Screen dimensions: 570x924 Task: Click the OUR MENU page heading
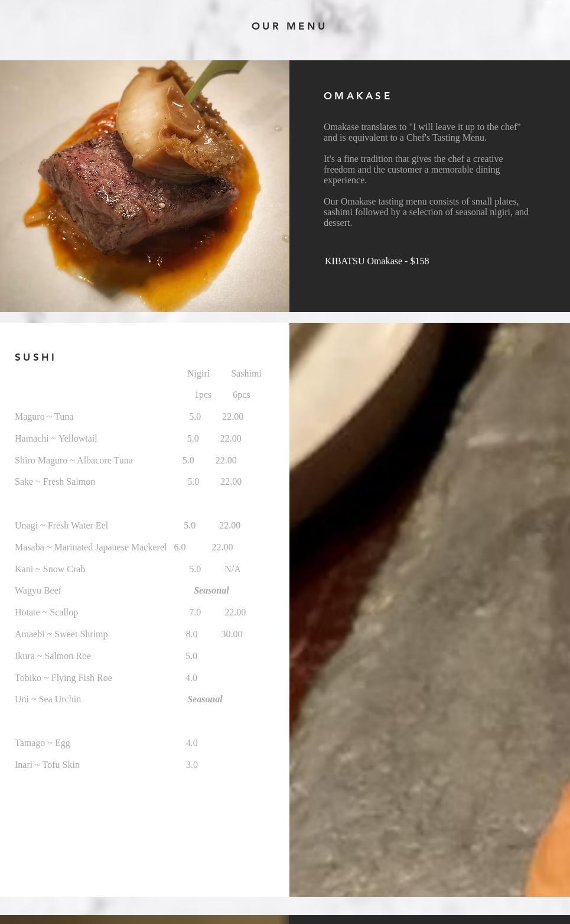(x=289, y=26)
